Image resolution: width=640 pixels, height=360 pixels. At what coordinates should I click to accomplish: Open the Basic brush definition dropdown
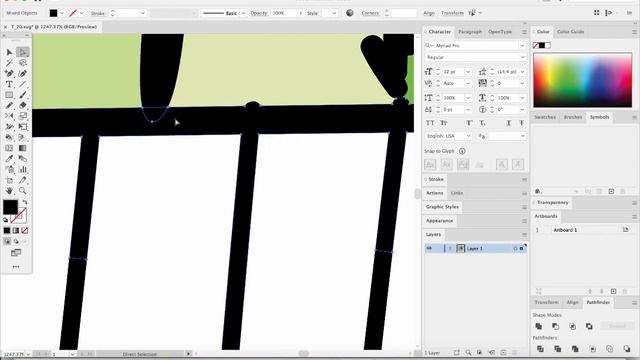point(243,13)
